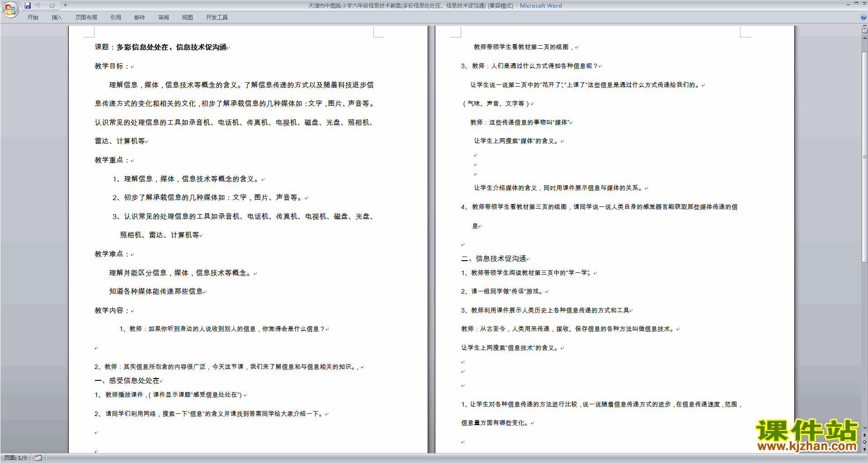Click the split-window handle above the ruler button
The width and height of the screenshot is (868, 463).
[865, 26]
